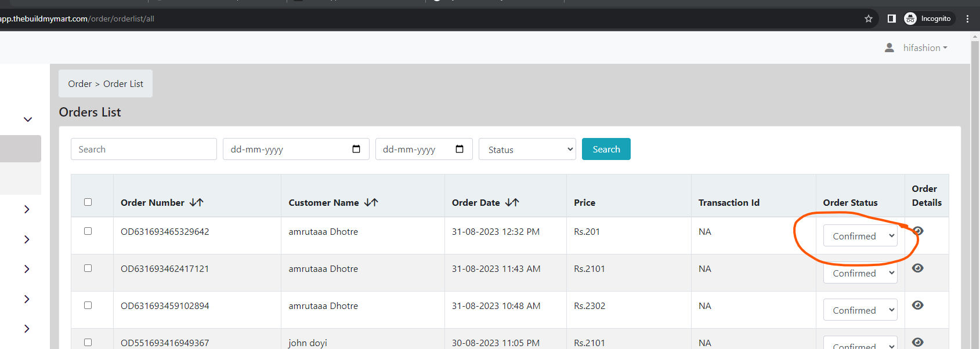Sort orders by Customer Name arrows
The width and height of the screenshot is (980, 349).
pyautogui.click(x=371, y=202)
